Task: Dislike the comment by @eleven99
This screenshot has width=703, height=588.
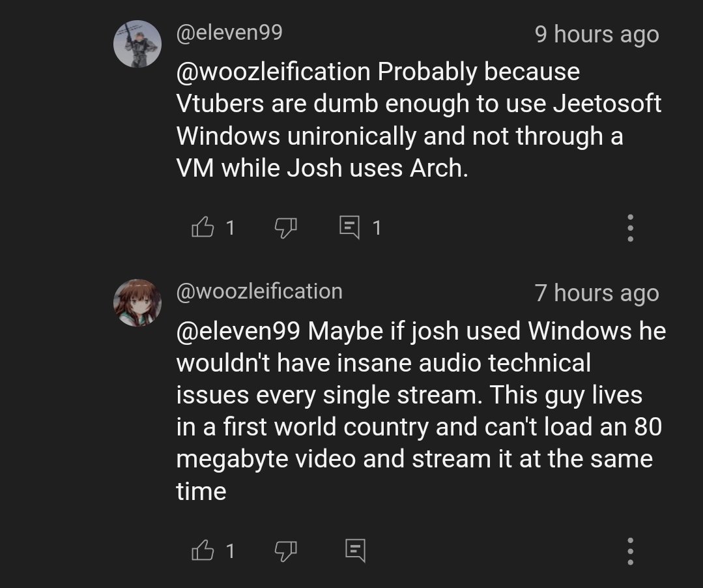Action: [285, 228]
